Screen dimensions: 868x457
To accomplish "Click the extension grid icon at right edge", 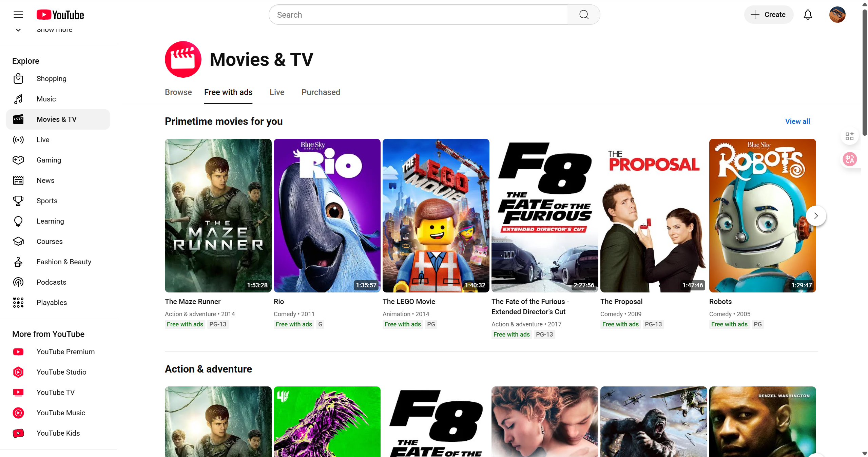I will 849,136.
